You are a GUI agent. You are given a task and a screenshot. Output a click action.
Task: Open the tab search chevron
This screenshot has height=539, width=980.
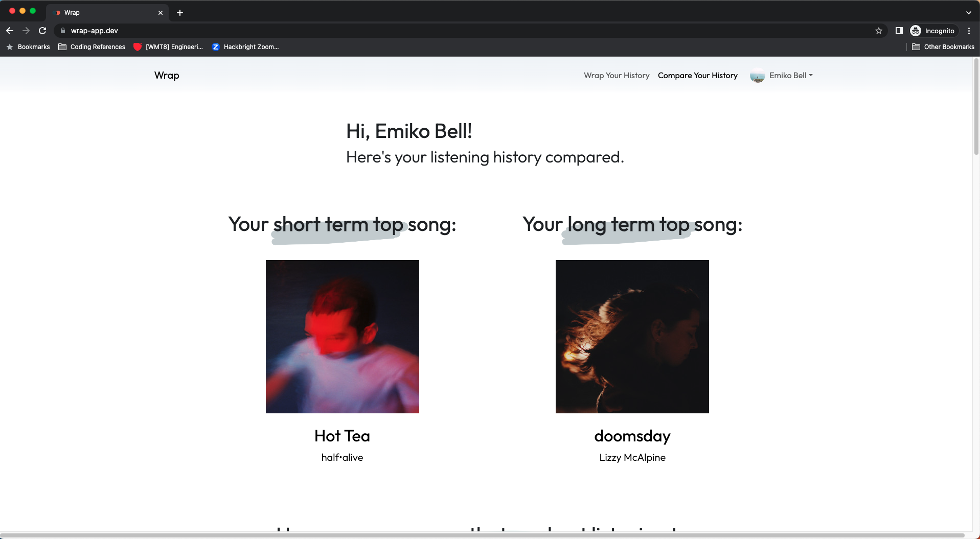(x=968, y=13)
